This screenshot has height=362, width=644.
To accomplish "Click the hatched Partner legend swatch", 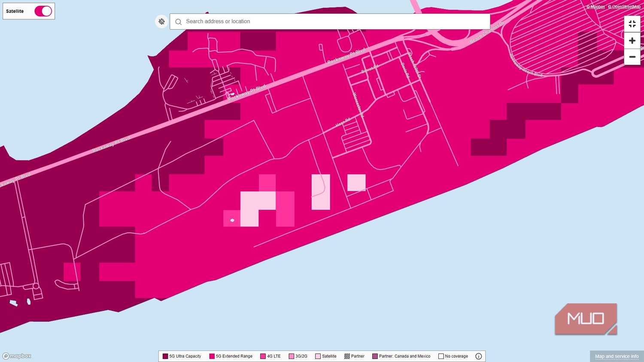I will tap(347, 356).
